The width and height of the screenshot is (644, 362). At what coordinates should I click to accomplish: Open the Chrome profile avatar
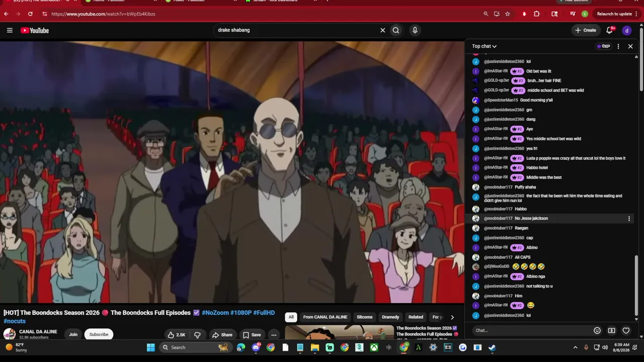[x=585, y=14]
